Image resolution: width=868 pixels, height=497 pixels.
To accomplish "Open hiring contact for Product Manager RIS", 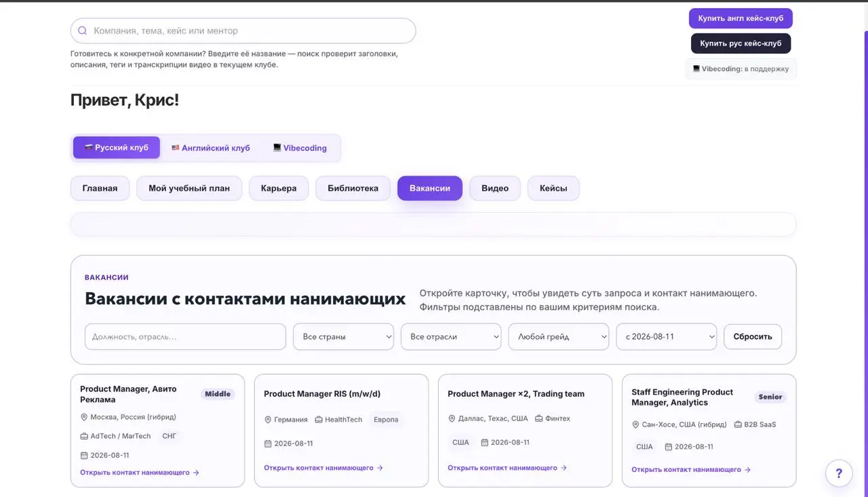I will click(x=323, y=468).
